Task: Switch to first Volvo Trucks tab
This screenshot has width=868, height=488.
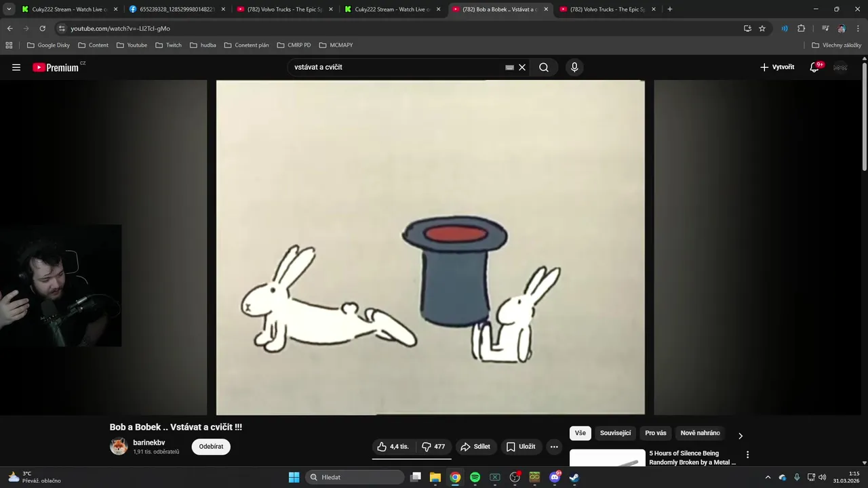Action: (284, 9)
